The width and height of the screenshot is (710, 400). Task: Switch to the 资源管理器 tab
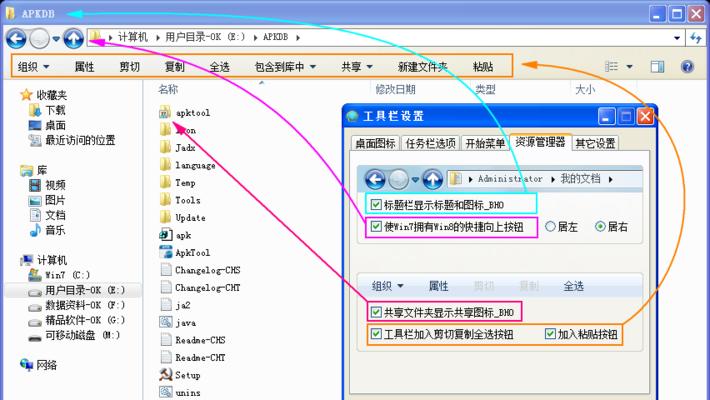[540, 142]
